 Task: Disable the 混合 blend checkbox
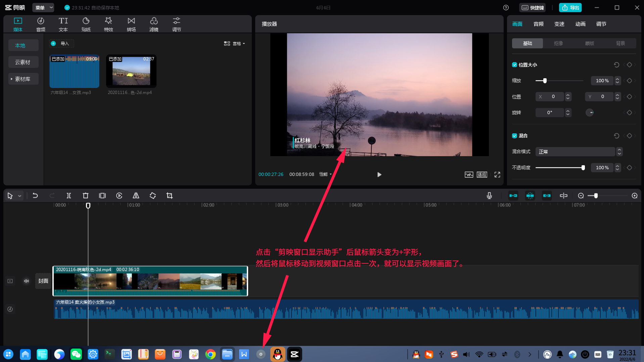[514, 136]
